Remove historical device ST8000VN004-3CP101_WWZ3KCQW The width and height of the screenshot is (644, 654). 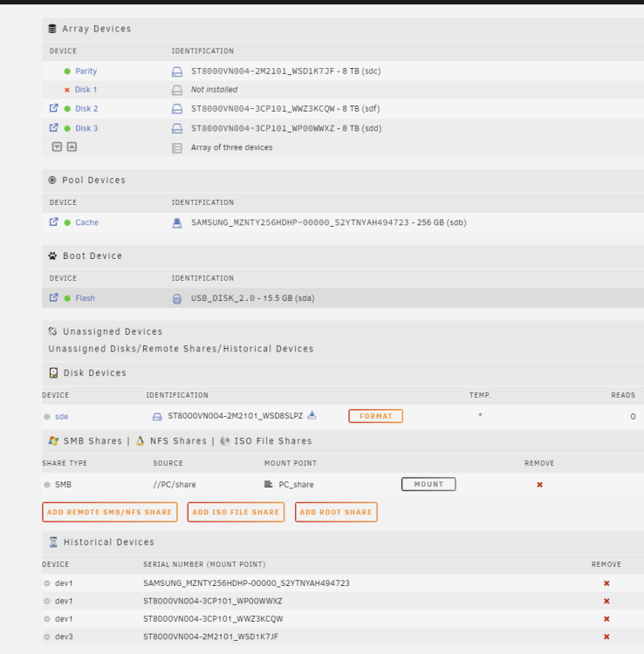[606, 619]
